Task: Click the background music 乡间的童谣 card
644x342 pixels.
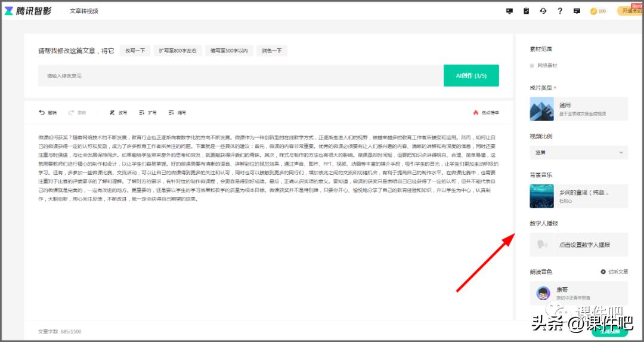Action: 578,196
